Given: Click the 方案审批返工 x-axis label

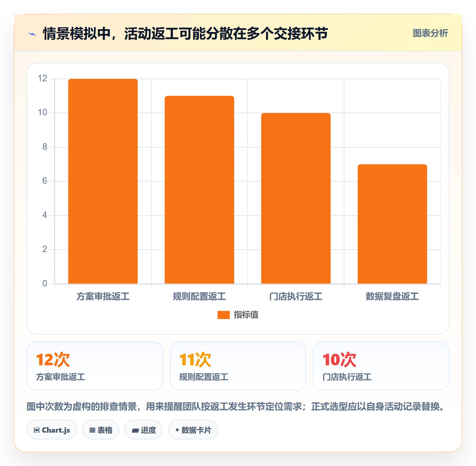Looking at the screenshot, I should click(103, 297).
